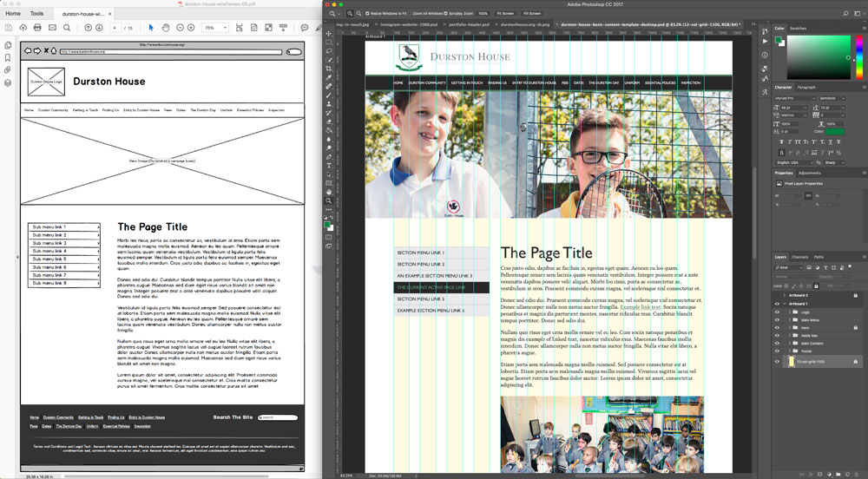Switch to Acrobat Tools tab
The image size is (868, 479).
click(36, 13)
